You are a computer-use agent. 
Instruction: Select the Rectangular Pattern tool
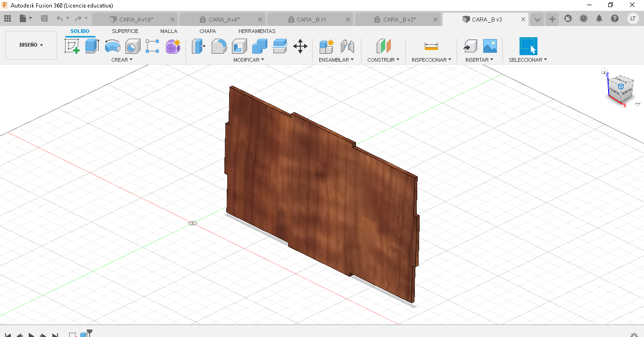(152, 46)
